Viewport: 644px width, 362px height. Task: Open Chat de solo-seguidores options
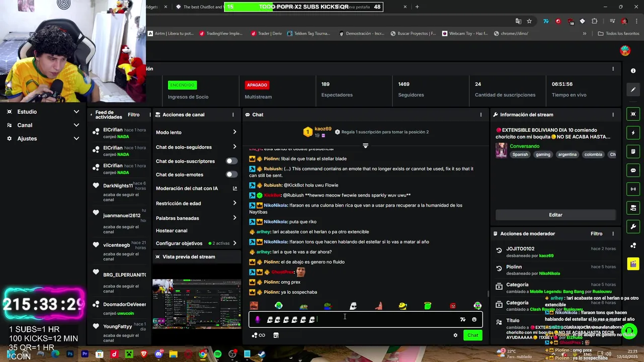point(196,147)
